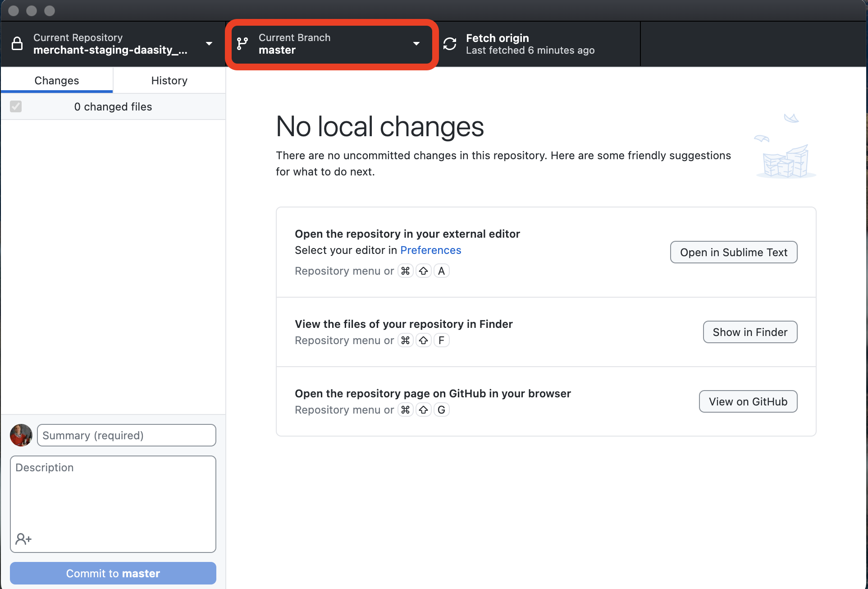This screenshot has height=589, width=868.
Task: Follow the Preferences link
Action: tap(430, 250)
